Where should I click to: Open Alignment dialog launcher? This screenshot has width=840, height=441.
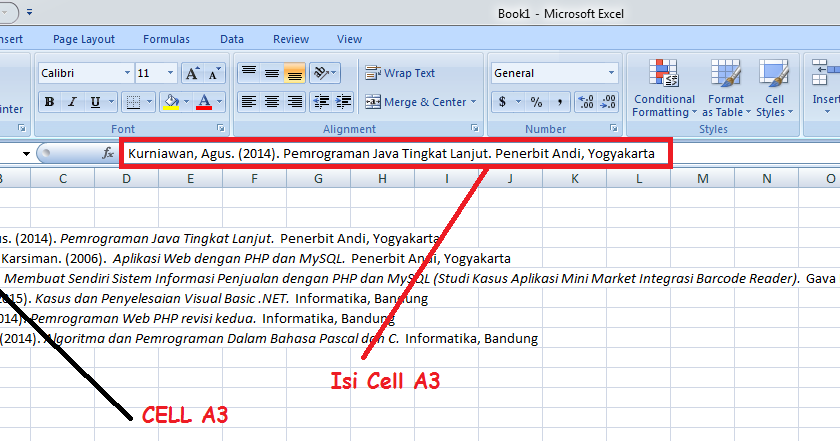coord(474,128)
